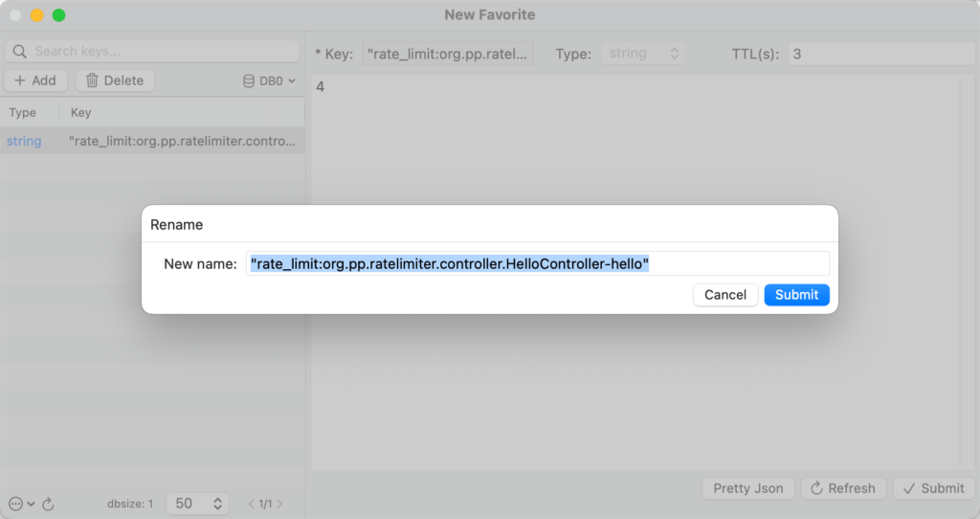Viewport: 980px width, 519px height.
Task: Click the database icon beside DB0
Action: 249,81
